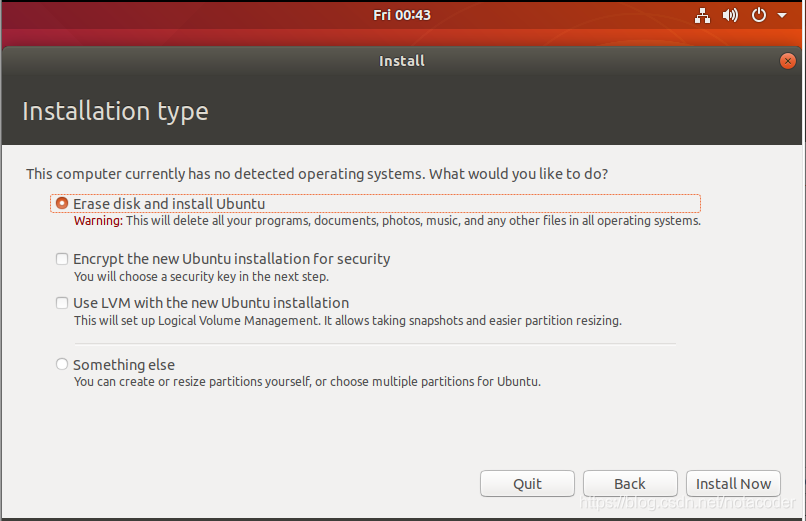Viewport: 806px width, 521px height.
Task: Open the clock showing Fri 00:43
Action: click(x=402, y=15)
